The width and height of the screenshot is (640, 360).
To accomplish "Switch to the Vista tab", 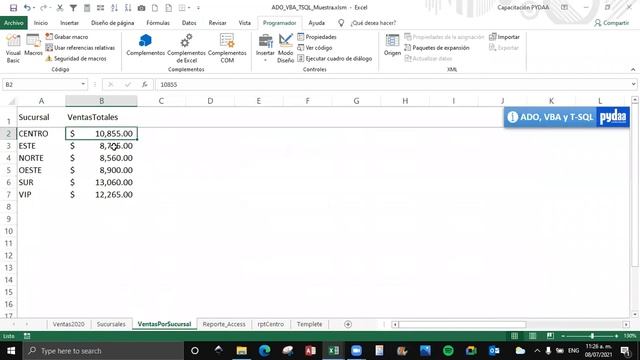I will (x=244, y=23).
